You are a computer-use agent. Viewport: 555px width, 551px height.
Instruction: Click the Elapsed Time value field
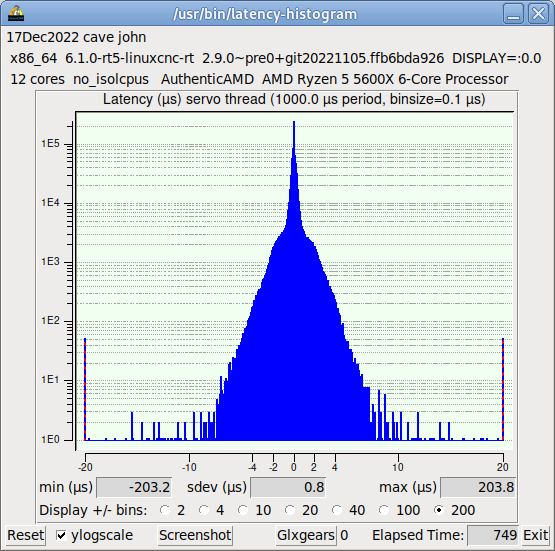point(493,535)
